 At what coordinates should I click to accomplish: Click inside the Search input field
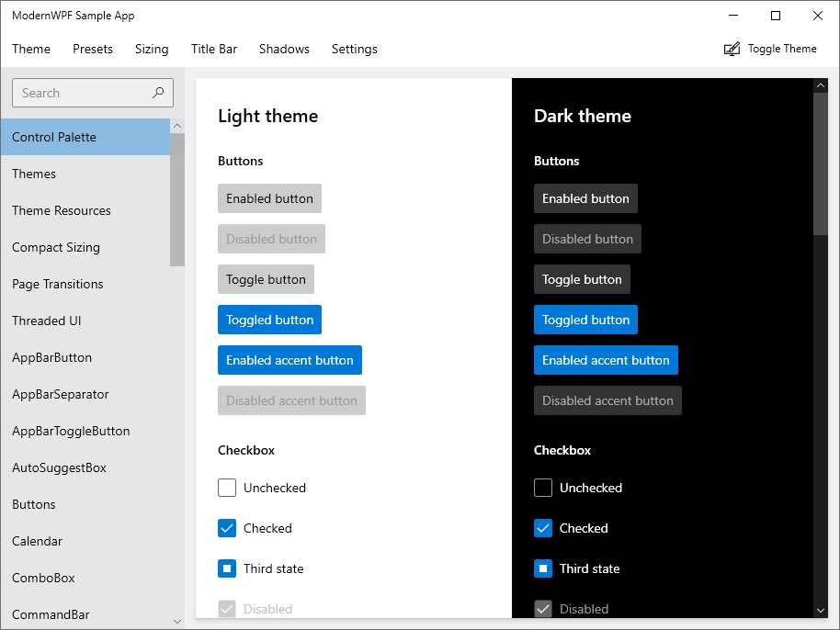pos(83,93)
